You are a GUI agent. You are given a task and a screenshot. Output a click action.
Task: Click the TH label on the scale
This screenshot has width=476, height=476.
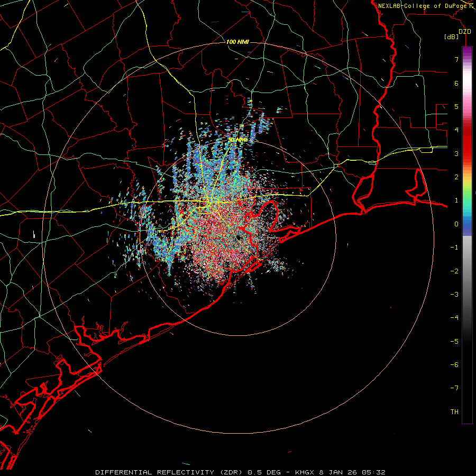[x=454, y=412]
